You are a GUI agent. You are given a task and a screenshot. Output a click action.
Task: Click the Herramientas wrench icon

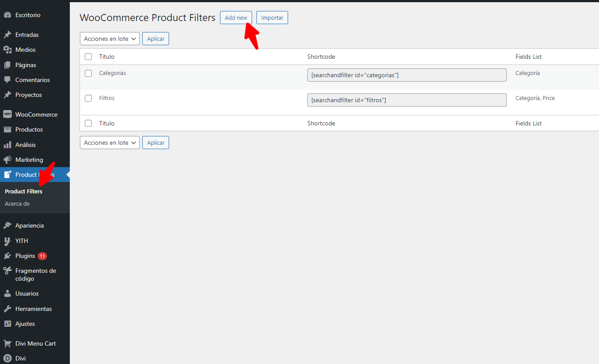(x=7, y=309)
